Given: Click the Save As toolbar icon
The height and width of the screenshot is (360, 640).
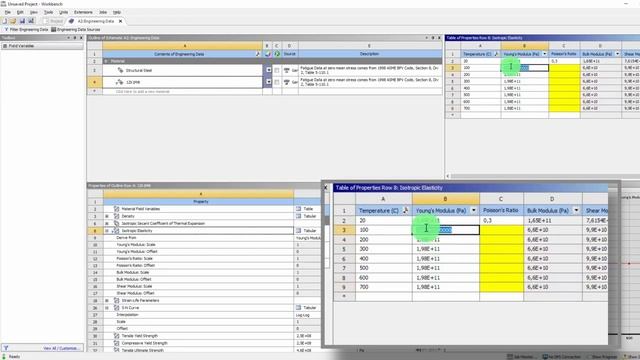Looking at the screenshot, I should click(31, 21).
